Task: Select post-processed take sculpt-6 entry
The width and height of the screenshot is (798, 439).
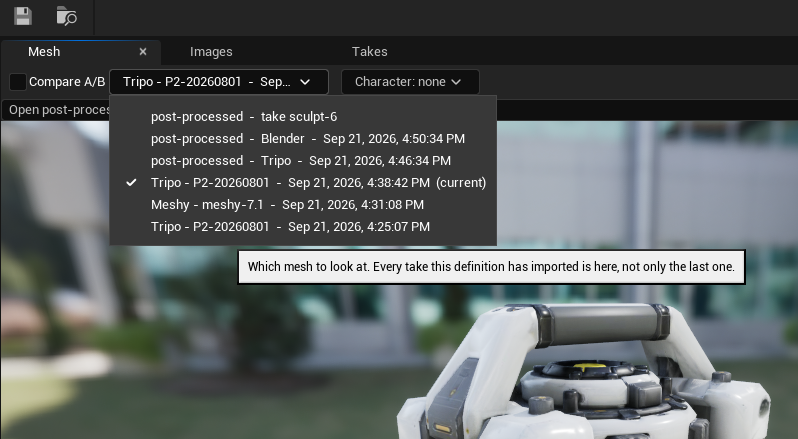Action: click(303, 116)
